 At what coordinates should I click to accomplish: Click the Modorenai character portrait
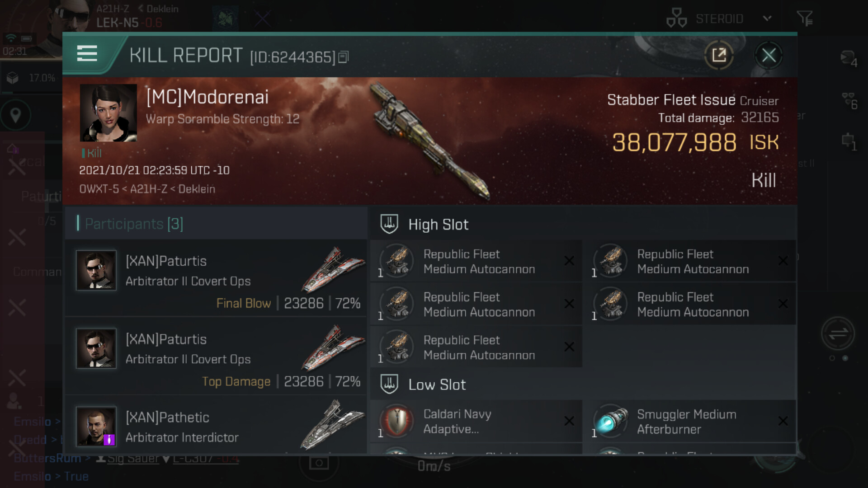click(108, 113)
